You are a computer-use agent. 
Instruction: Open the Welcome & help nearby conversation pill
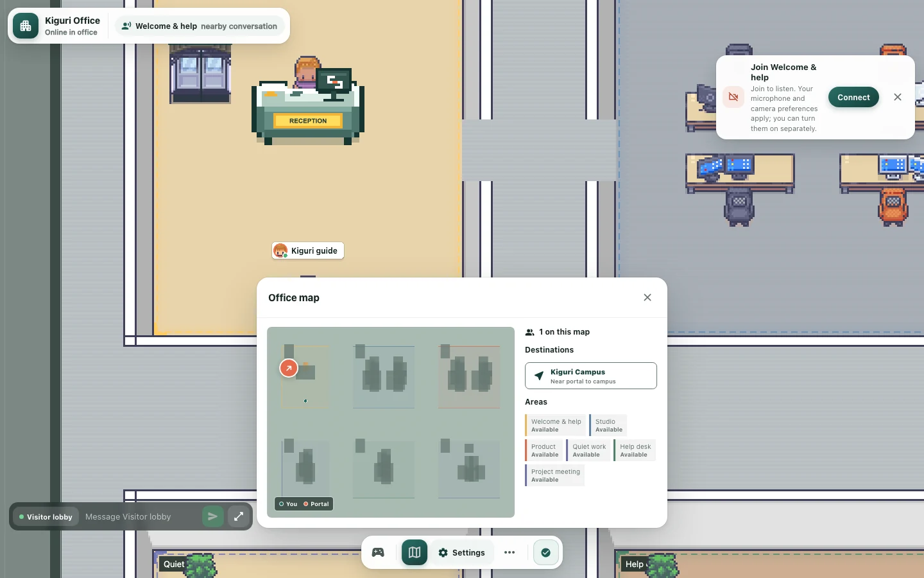pos(200,26)
